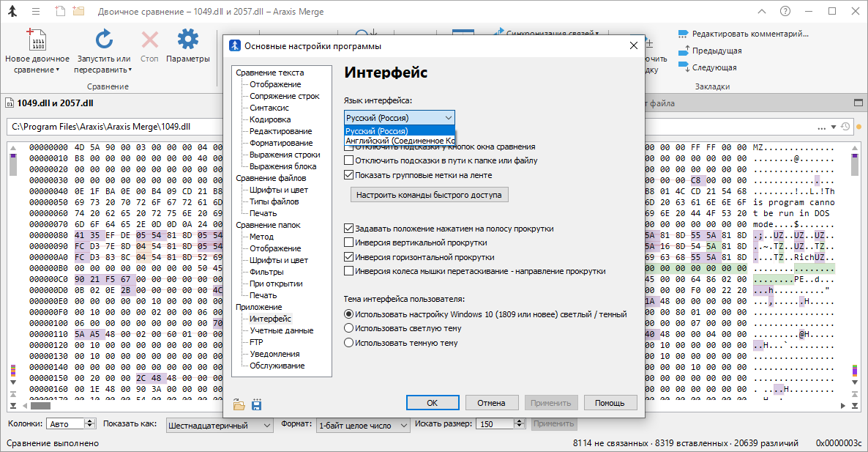The width and height of the screenshot is (868, 452).
Task: Click the orange modified dot indicator
Action: click(859, 127)
